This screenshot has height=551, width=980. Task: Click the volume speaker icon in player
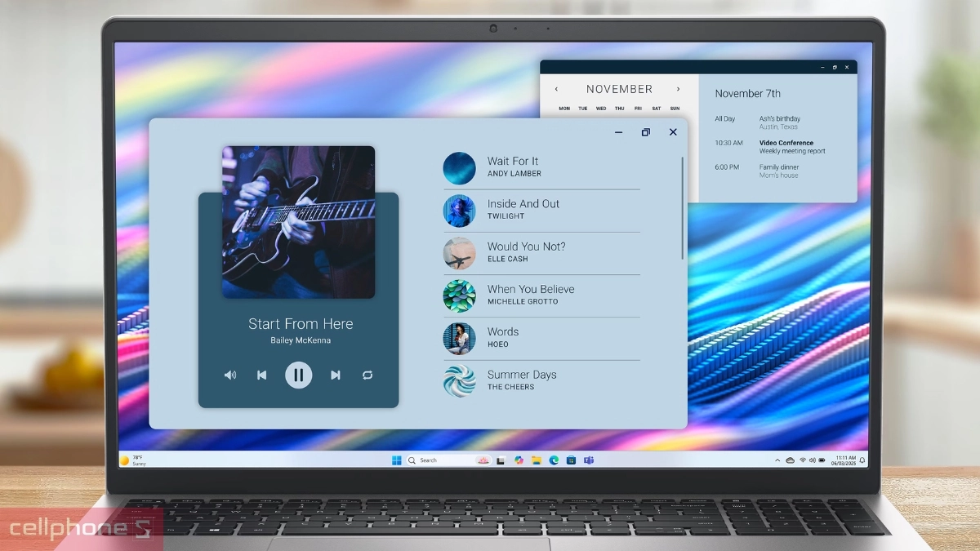230,375
